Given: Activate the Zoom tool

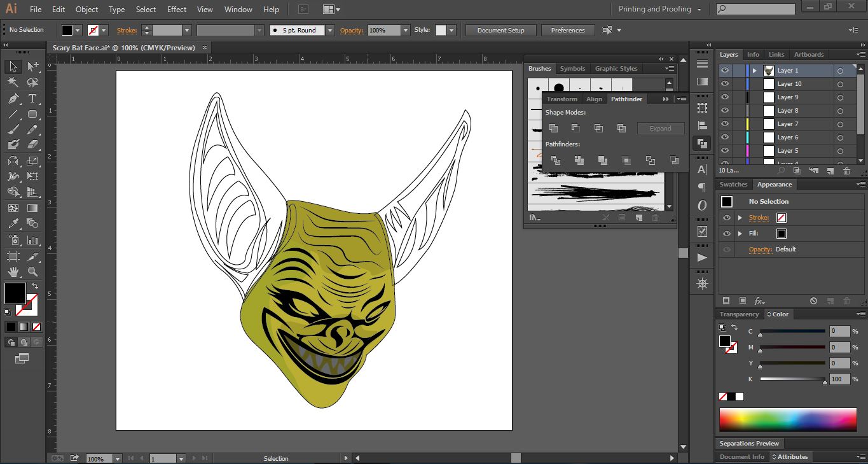Looking at the screenshot, I should 32,272.
